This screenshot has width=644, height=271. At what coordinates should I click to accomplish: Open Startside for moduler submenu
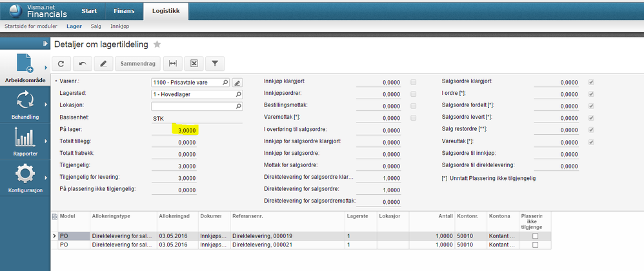pyautogui.click(x=31, y=26)
